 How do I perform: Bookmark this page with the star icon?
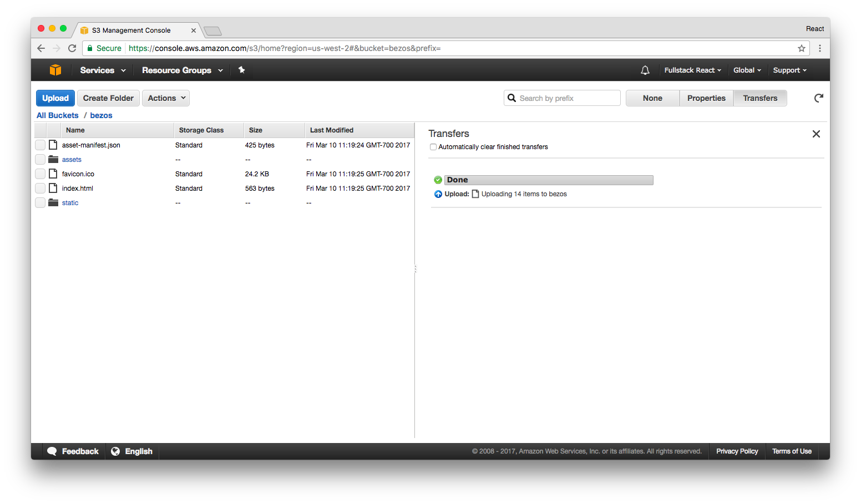click(802, 48)
